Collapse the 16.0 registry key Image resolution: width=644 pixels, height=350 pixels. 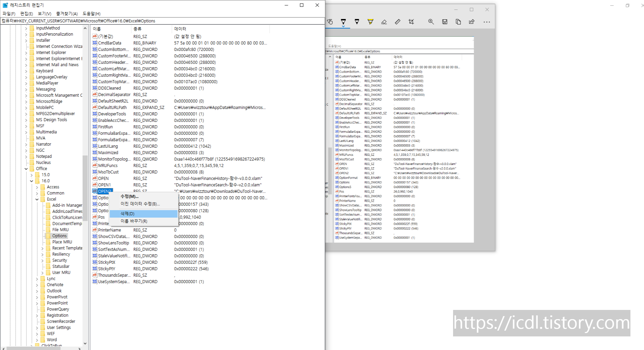coord(32,181)
